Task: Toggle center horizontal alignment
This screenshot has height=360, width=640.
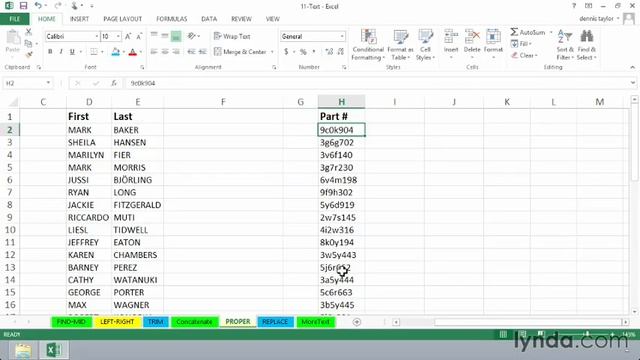Action: [165, 51]
